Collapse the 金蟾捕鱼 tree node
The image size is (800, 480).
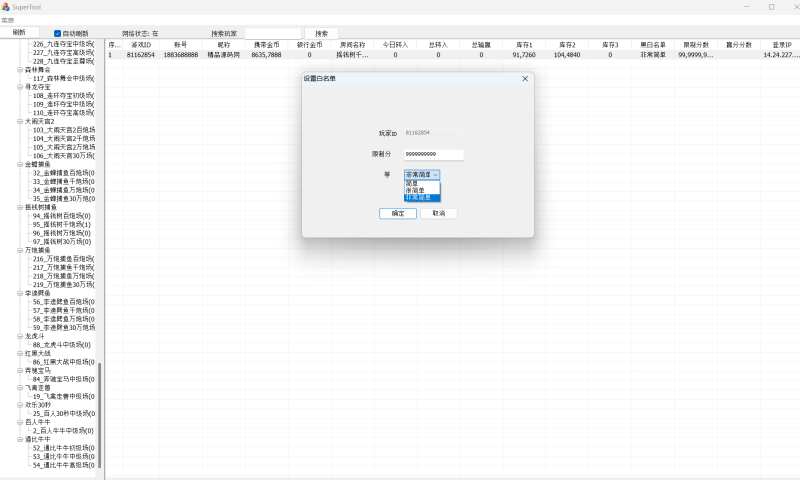19,164
